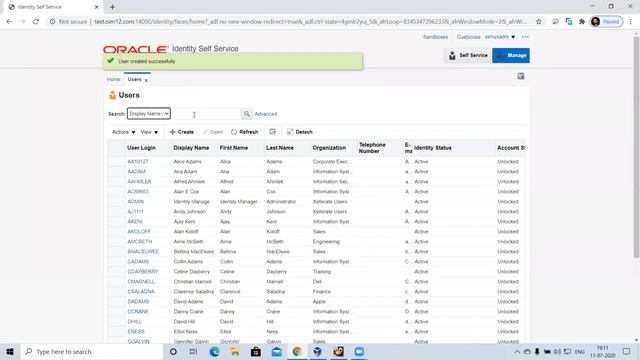The height and width of the screenshot is (360, 640).
Task: Open Microsoft Store from taskbar
Action: (256, 351)
